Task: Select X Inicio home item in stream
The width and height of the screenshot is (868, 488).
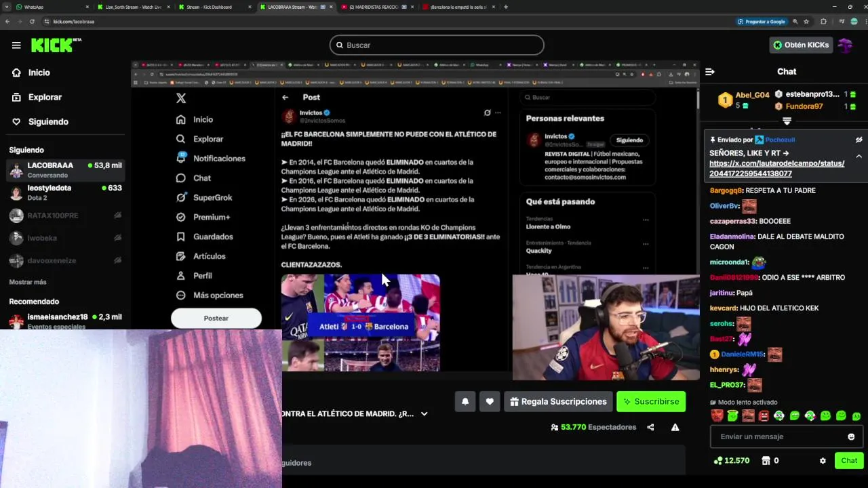Action: (x=195, y=119)
